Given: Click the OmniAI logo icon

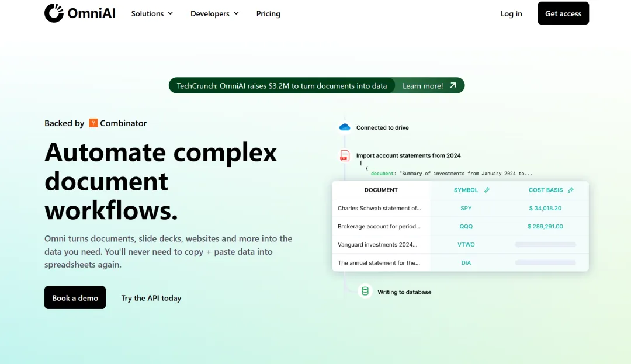Looking at the screenshot, I should (x=54, y=13).
